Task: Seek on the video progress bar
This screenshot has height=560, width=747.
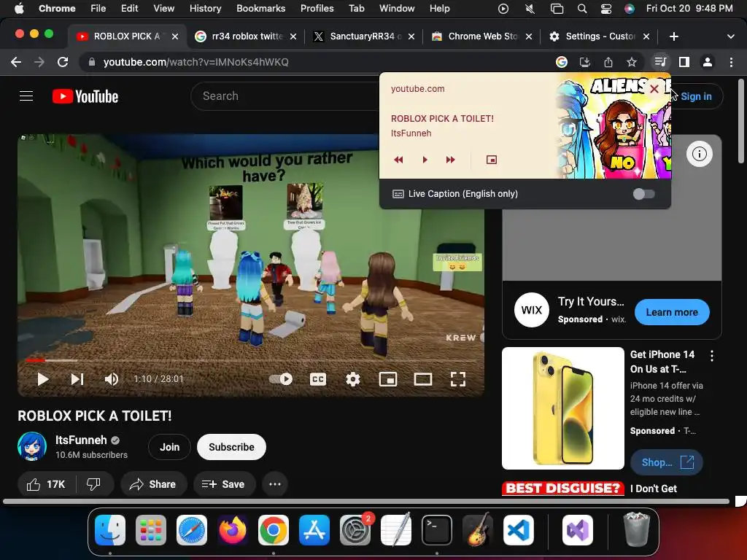Action: click(x=251, y=360)
